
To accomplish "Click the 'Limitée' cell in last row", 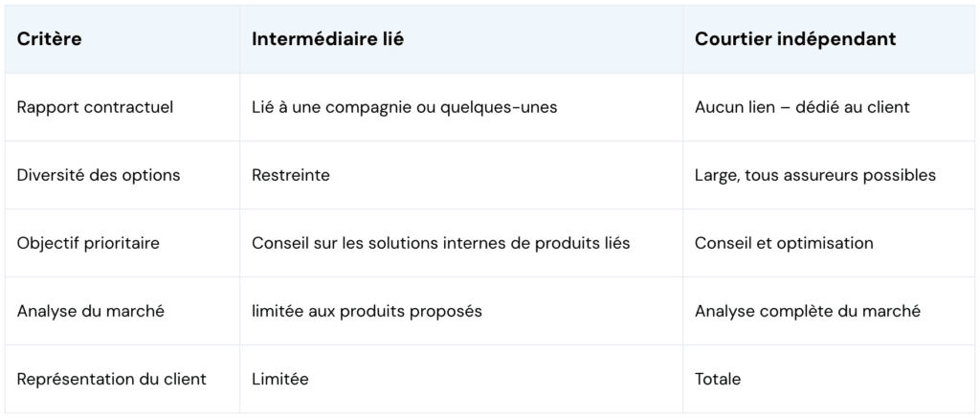I will click(x=280, y=379).
